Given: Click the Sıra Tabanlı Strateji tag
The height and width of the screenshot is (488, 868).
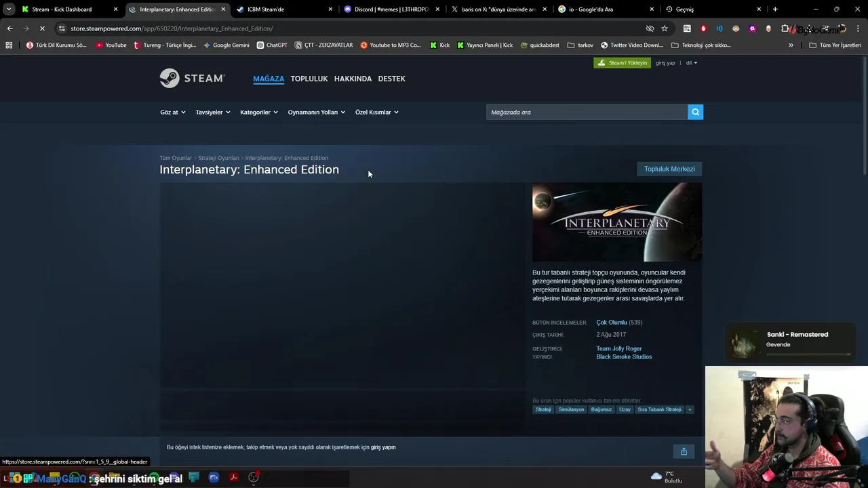Looking at the screenshot, I should [x=659, y=409].
